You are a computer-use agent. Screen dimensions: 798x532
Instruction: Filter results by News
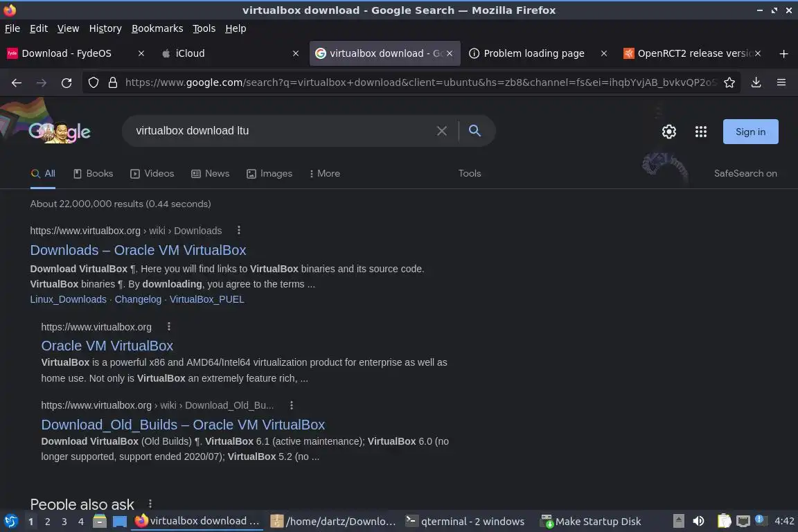click(x=210, y=174)
